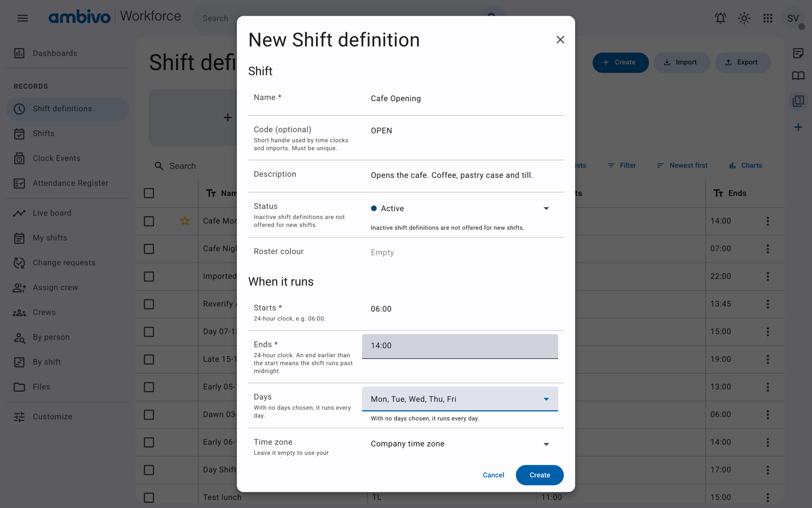Select checkbox for Late 15-1 row
Viewport: 812px width, 508px height.
(x=149, y=359)
